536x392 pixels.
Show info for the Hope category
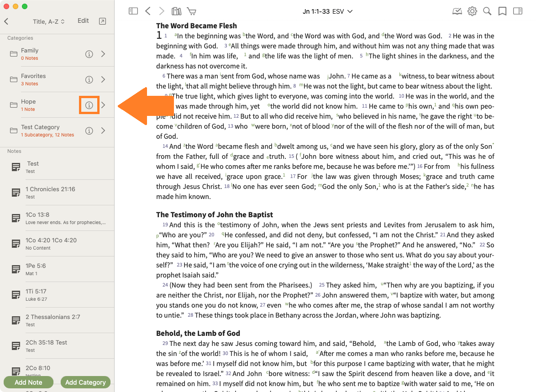(x=89, y=105)
